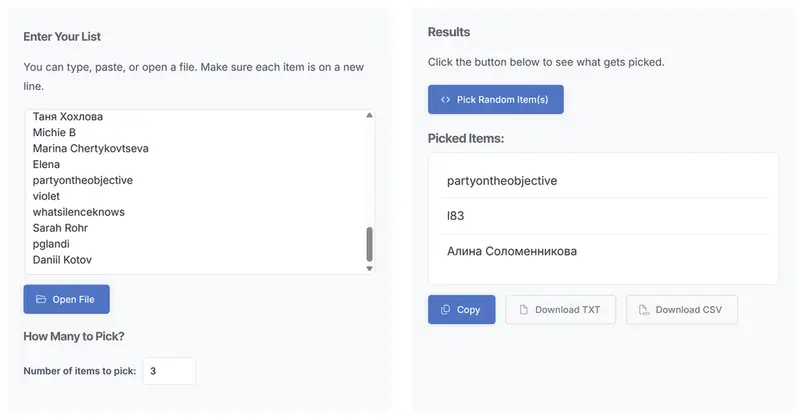Click the file icon on Download TXT
This screenshot has width=800, height=417.
click(523, 310)
